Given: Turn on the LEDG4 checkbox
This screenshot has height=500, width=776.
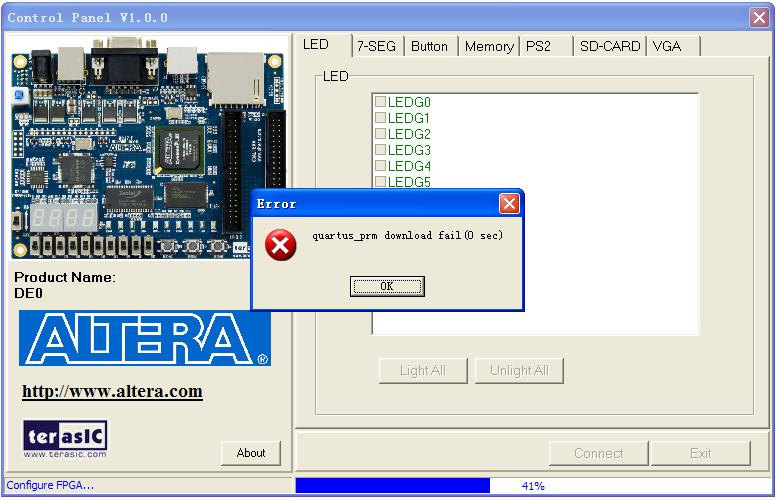Looking at the screenshot, I should [380, 165].
